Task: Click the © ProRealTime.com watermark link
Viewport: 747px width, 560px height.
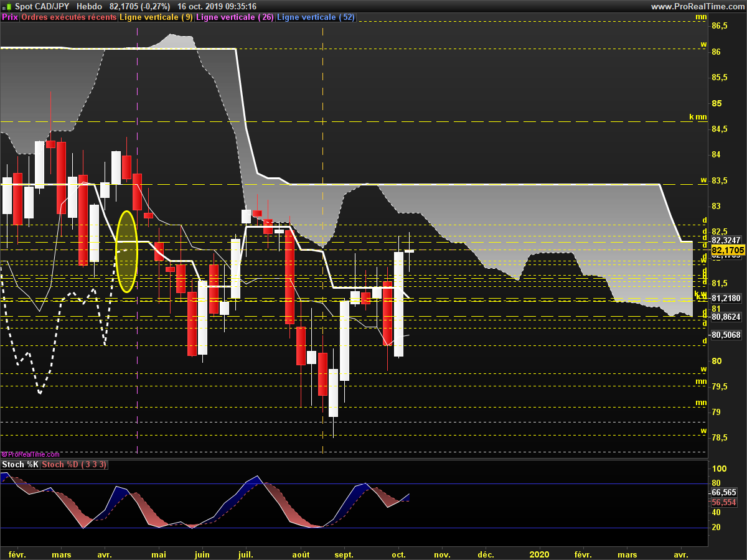Action: tap(31, 454)
